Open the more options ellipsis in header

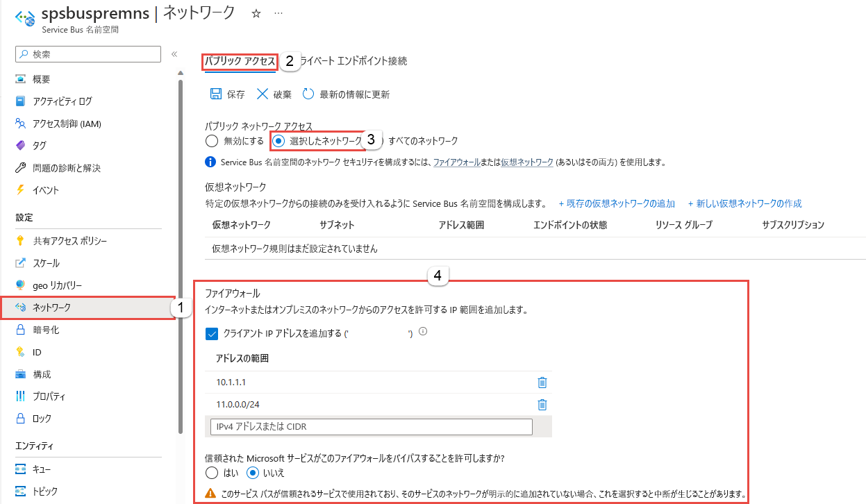pyautogui.click(x=278, y=13)
